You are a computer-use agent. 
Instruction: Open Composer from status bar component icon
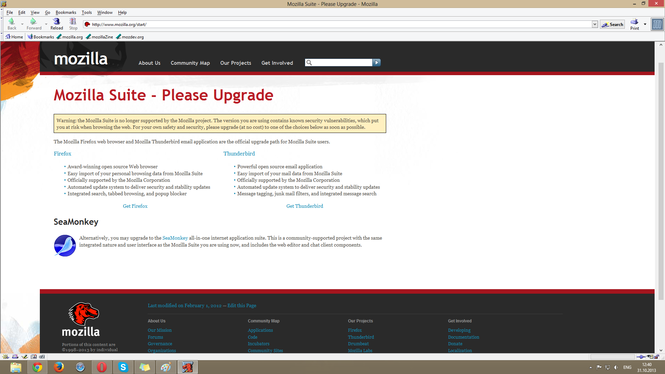(25, 357)
